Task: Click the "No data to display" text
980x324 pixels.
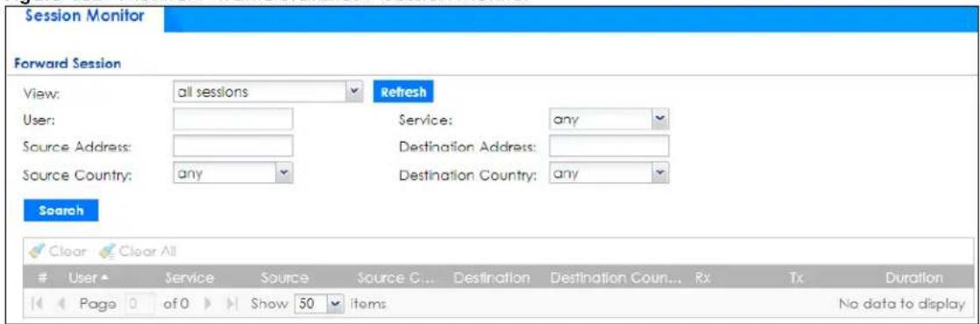Action: pyautogui.click(x=905, y=305)
